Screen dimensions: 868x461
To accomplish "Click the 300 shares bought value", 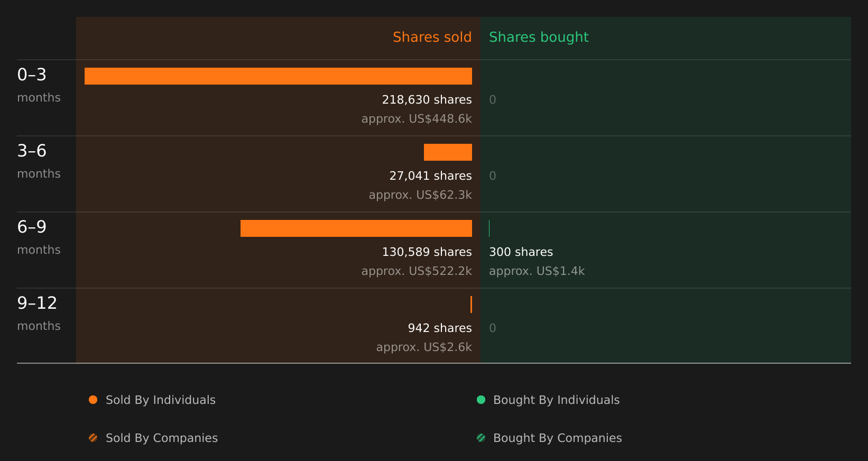I will point(521,252).
